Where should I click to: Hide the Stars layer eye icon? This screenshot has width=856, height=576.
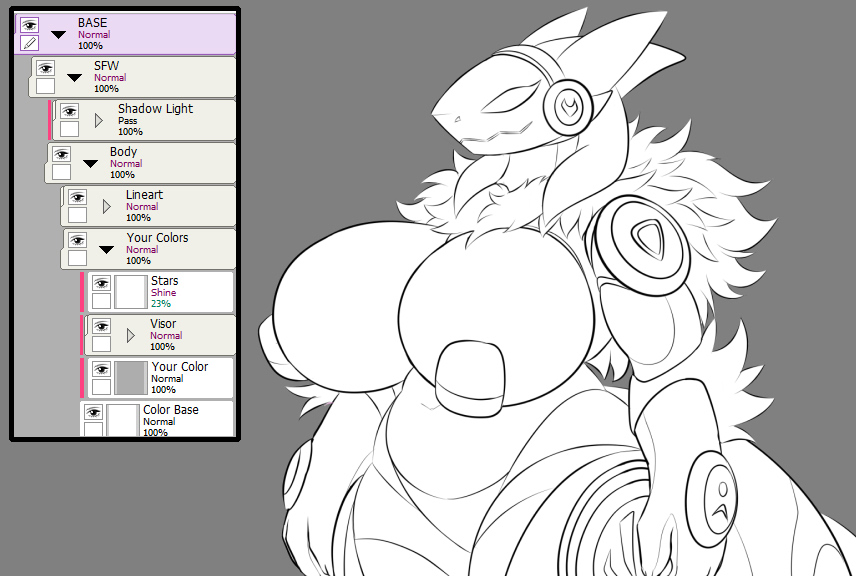102,283
